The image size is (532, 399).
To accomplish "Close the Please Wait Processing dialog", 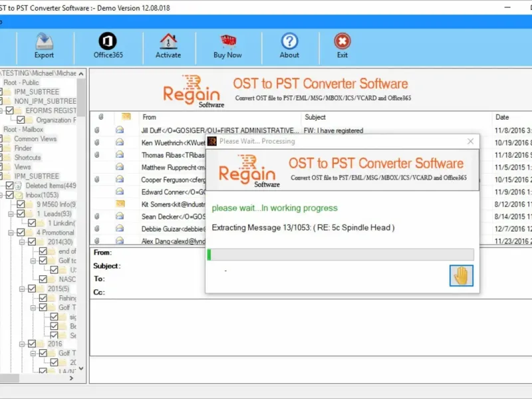I will pos(470,141).
